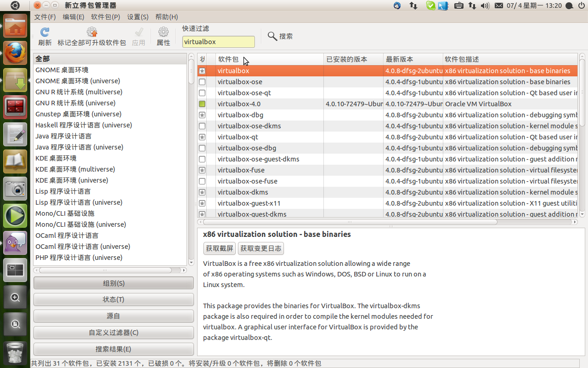Click the Refresh (刷新) toolbar icon

pyautogui.click(x=45, y=32)
